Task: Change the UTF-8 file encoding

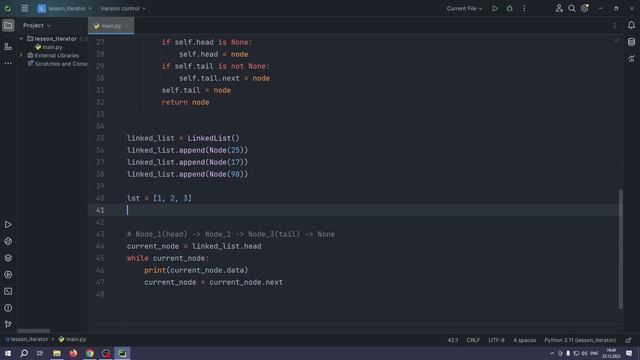Action: coord(496,340)
